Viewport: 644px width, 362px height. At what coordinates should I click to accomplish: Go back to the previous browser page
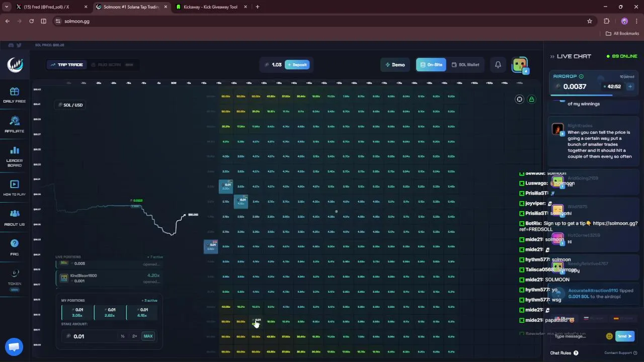point(8,21)
